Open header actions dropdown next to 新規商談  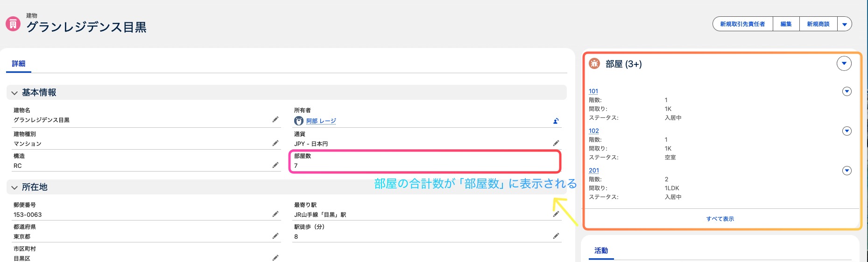[845, 24]
